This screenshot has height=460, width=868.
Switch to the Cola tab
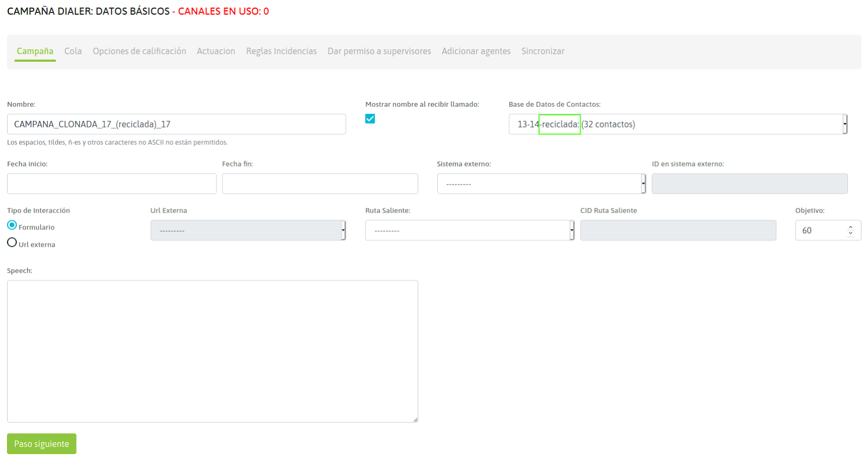tap(73, 51)
